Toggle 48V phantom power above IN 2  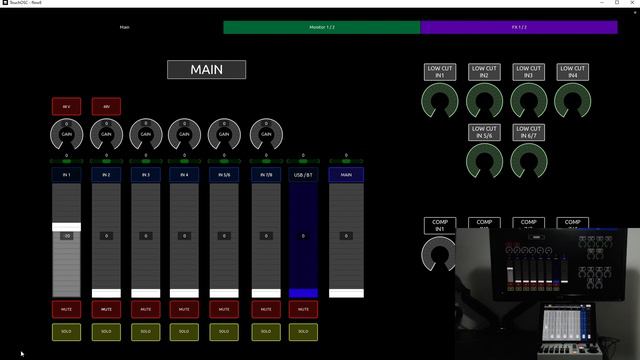pos(106,107)
